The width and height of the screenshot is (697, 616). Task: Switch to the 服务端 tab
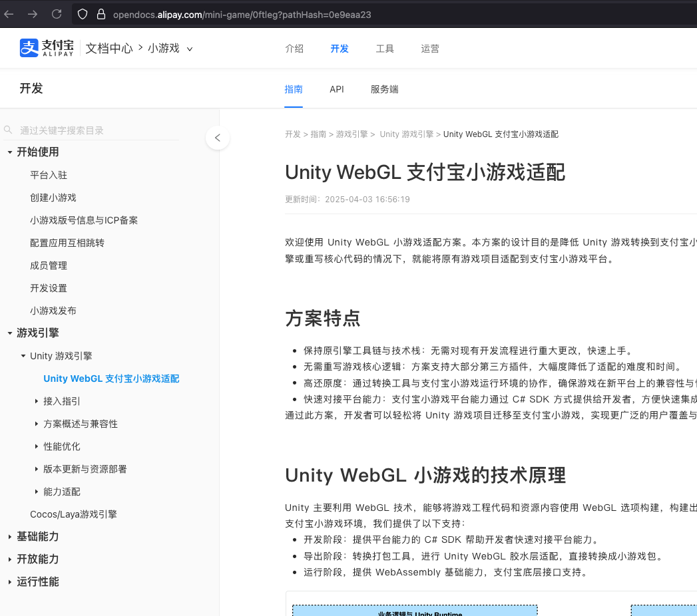tap(385, 89)
